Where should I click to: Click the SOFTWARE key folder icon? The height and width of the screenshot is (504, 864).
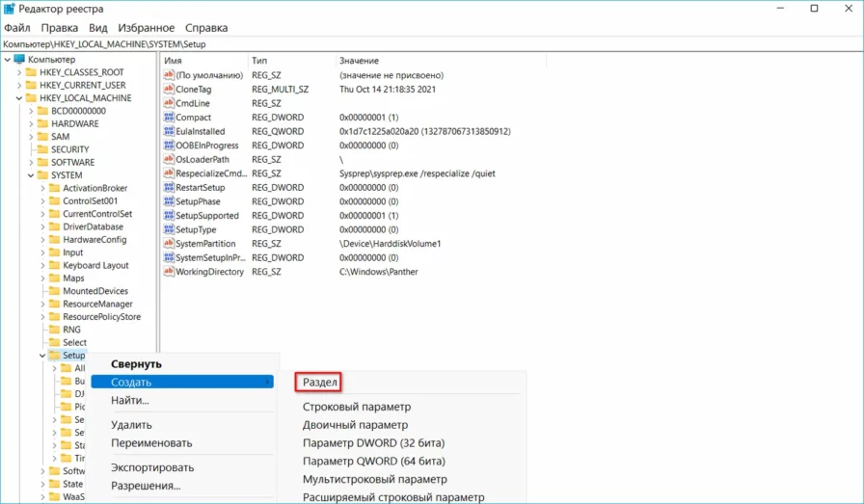pyautogui.click(x=42, y=162)
